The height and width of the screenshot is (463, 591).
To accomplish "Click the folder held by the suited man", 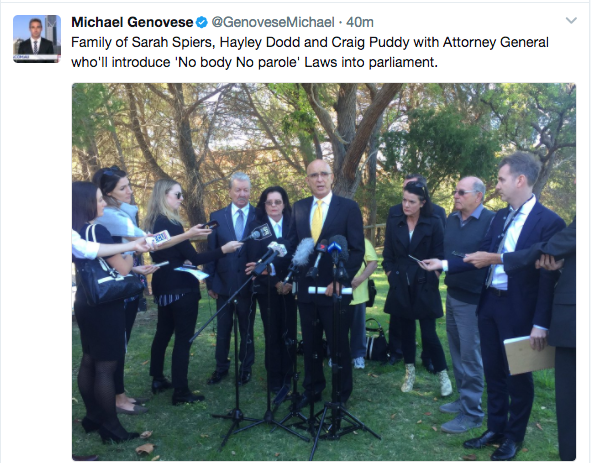I will tap(529, 355).
